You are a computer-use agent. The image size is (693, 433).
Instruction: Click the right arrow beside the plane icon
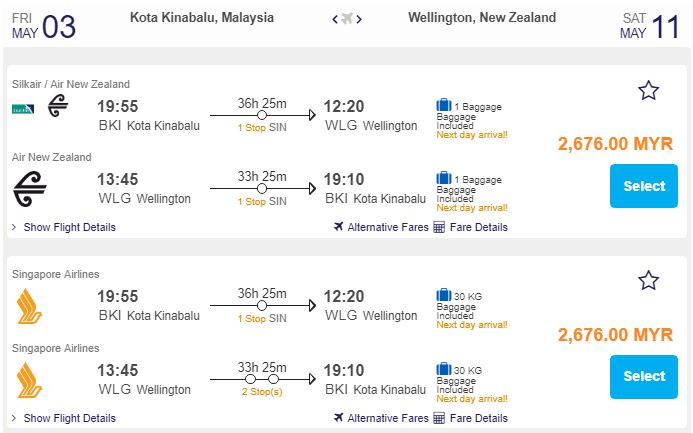coord(359,19)
